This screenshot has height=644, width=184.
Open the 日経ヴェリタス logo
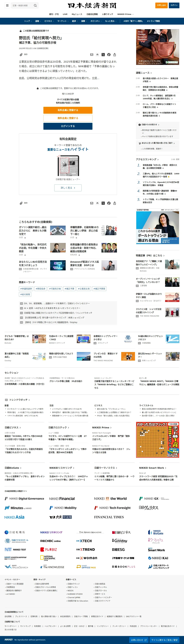(x=149, y=507)
